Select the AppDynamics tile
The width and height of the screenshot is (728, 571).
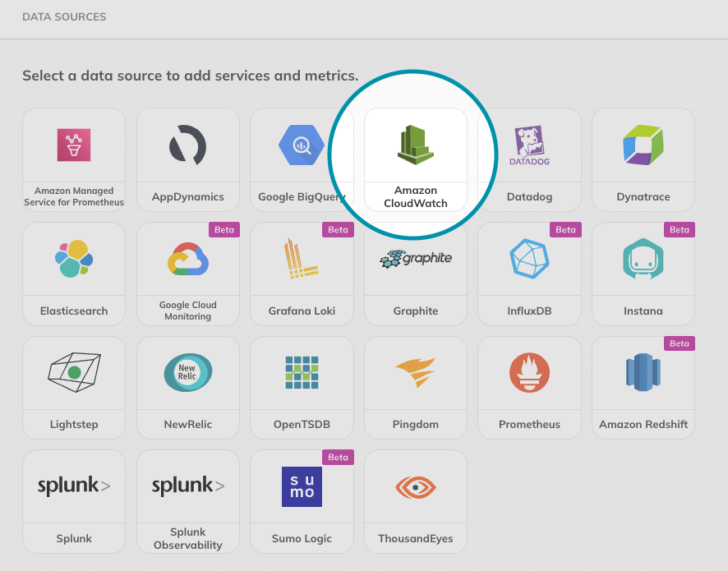[187, 159]
